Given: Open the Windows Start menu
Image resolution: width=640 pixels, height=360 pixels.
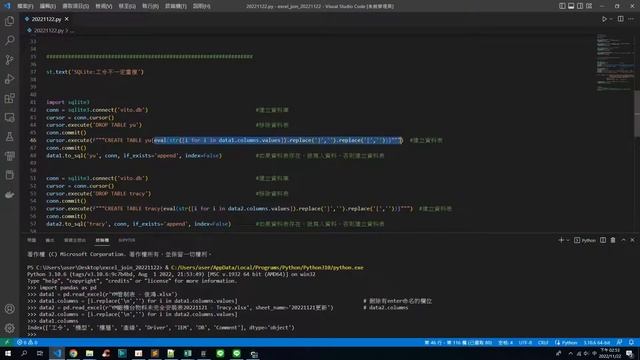Looking at the screenshot, I should tap(8, 353).
